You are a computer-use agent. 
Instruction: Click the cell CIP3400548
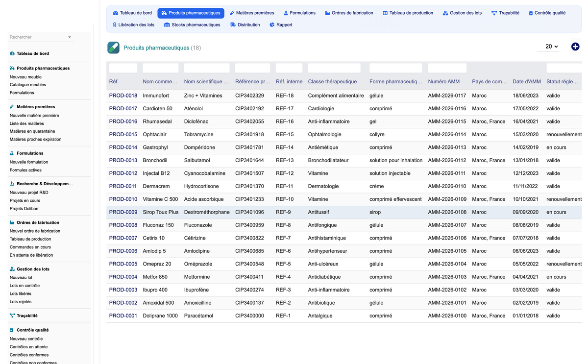tap(249, 264)
